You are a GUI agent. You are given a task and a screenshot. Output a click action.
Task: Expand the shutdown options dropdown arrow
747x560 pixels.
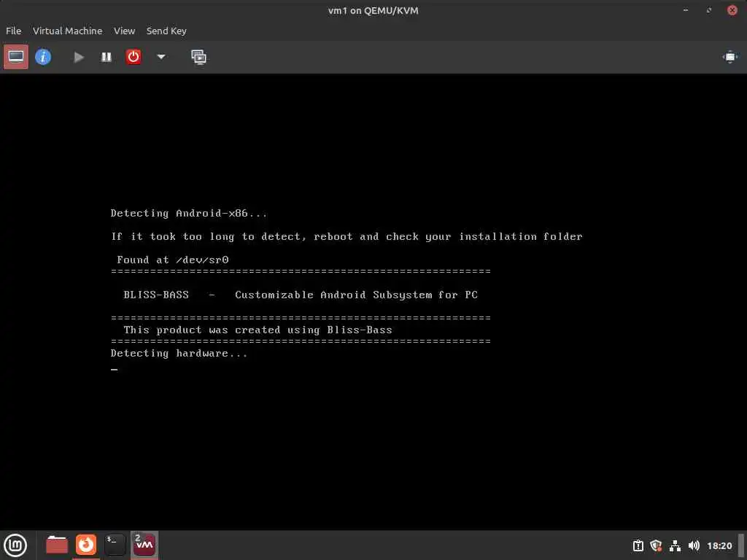pos(161,57)
